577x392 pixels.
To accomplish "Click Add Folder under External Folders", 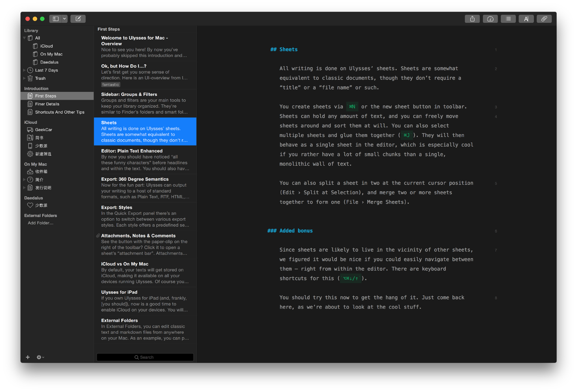I will 40,223.
